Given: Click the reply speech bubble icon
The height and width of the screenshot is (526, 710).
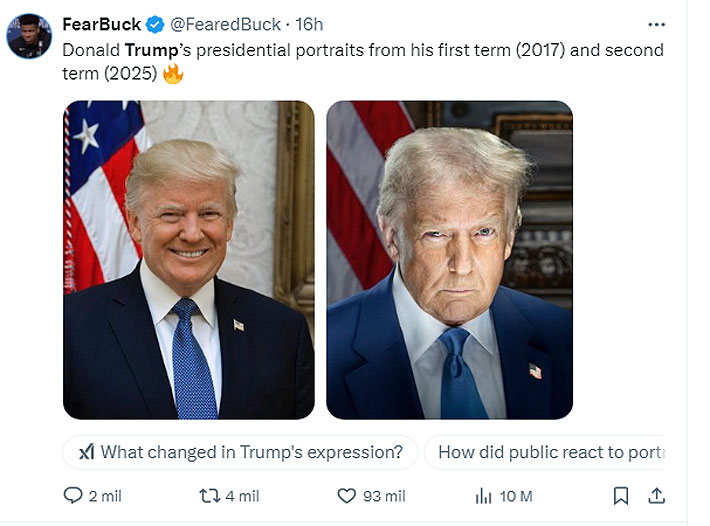Looking at the screenshot, I should click(x=73, y=496).
